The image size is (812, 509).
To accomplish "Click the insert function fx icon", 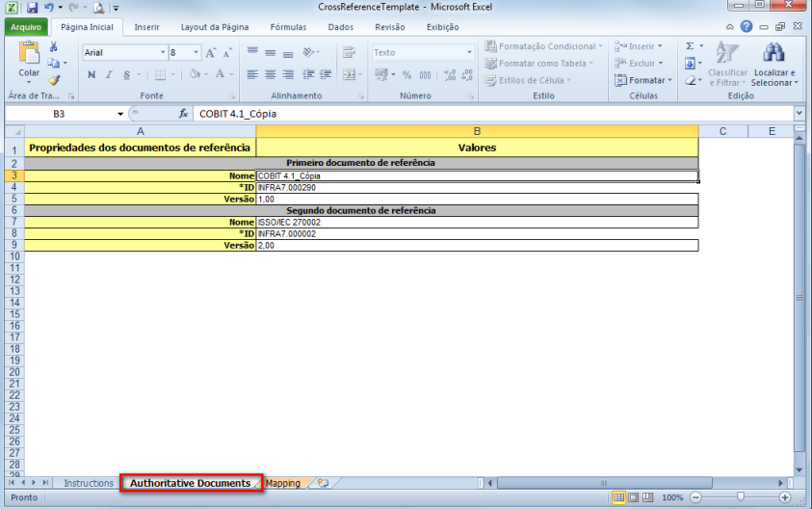I will click(x=183, y=114).
